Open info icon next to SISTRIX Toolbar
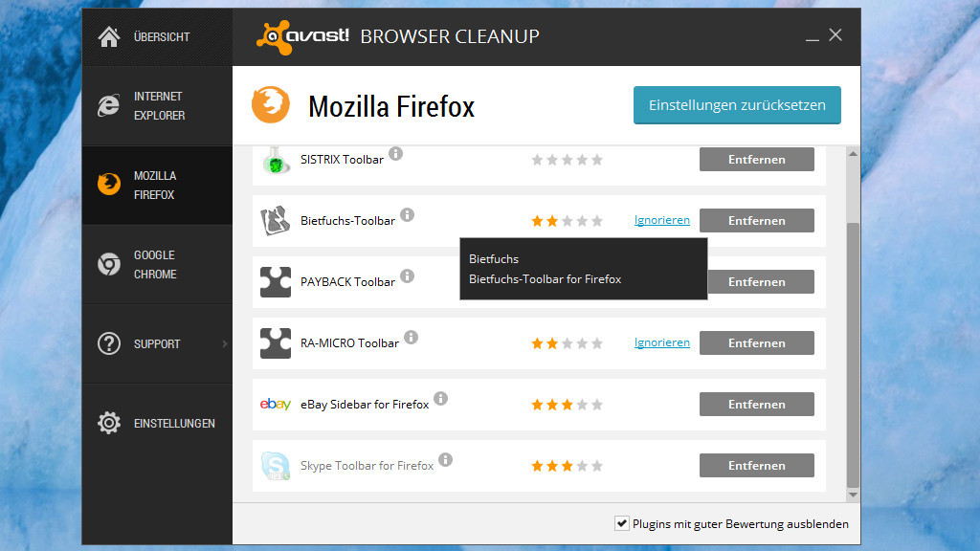This screenshot has width=980, height=551. pos(395,153)
